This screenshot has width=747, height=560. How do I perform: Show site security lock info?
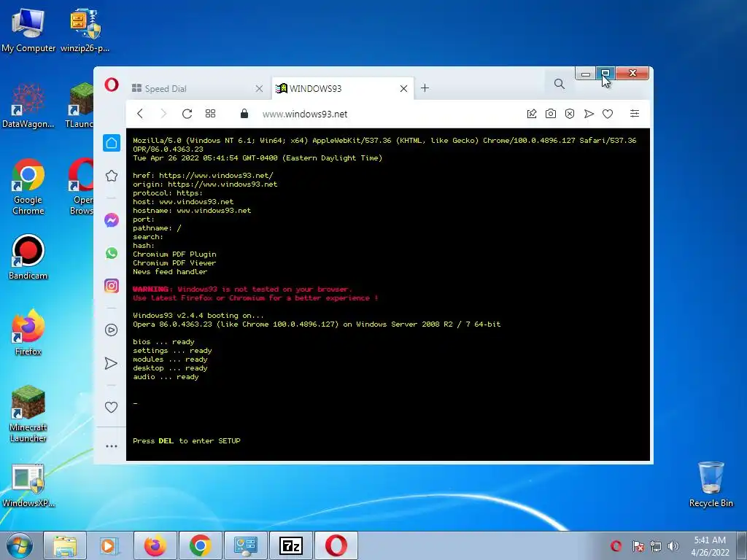pos(244,113)
